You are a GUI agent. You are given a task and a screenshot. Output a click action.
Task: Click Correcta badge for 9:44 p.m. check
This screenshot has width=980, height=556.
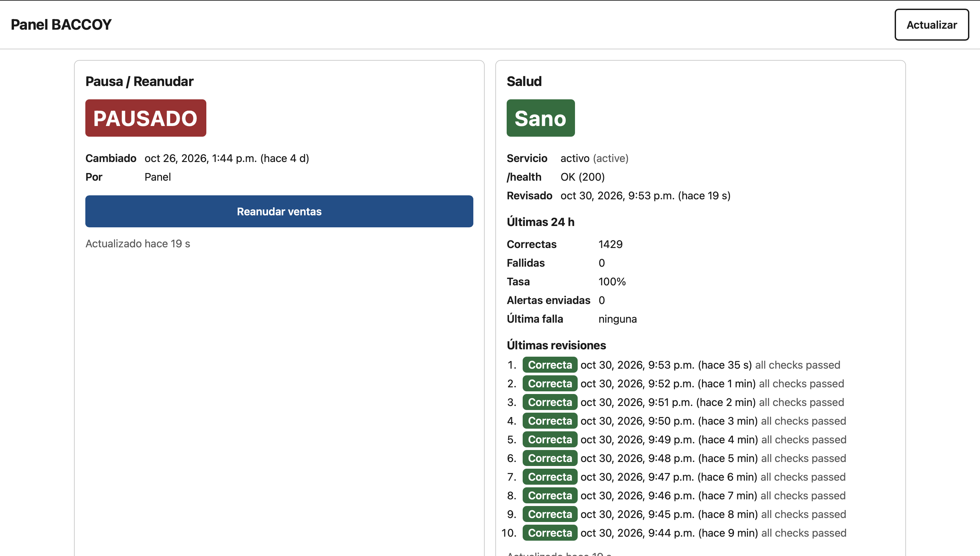click(x=550, y=533)
